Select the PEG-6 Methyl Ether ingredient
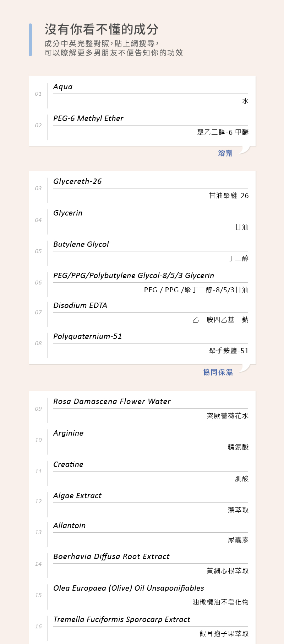 click(88, 118)
